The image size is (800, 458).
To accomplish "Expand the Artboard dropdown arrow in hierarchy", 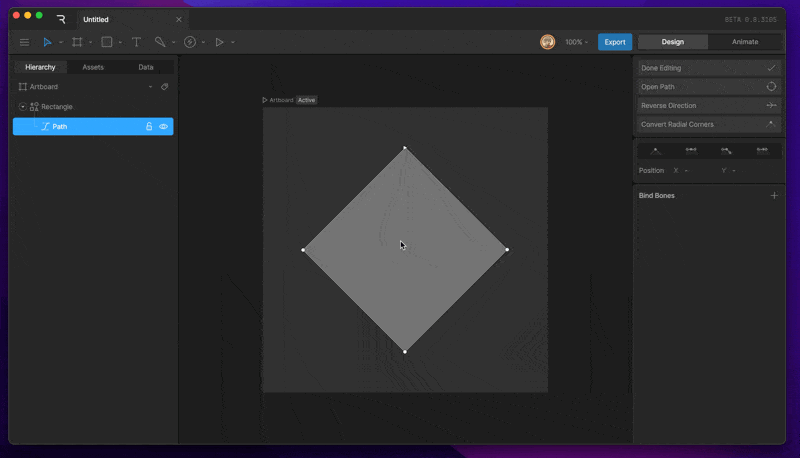I will [x=151, y=87].
